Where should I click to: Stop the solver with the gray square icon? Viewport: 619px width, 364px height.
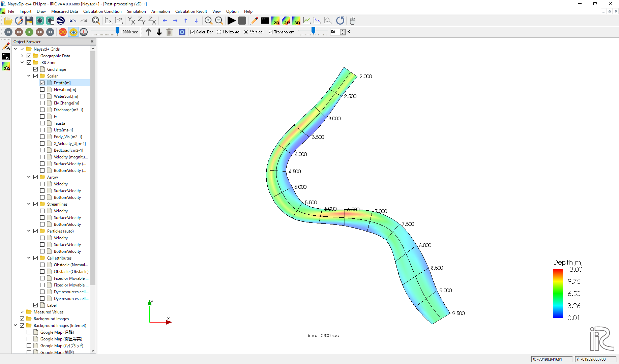pos(242,21)
